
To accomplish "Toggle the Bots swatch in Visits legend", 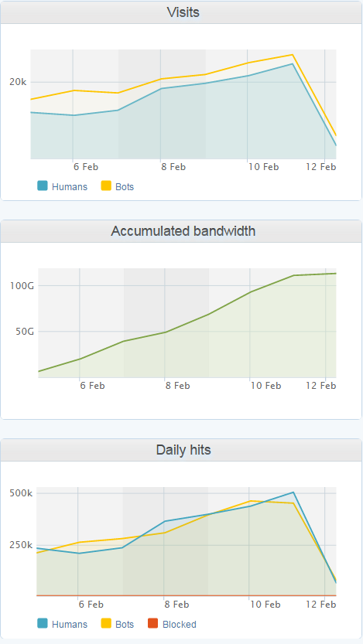I will [106, 186].
